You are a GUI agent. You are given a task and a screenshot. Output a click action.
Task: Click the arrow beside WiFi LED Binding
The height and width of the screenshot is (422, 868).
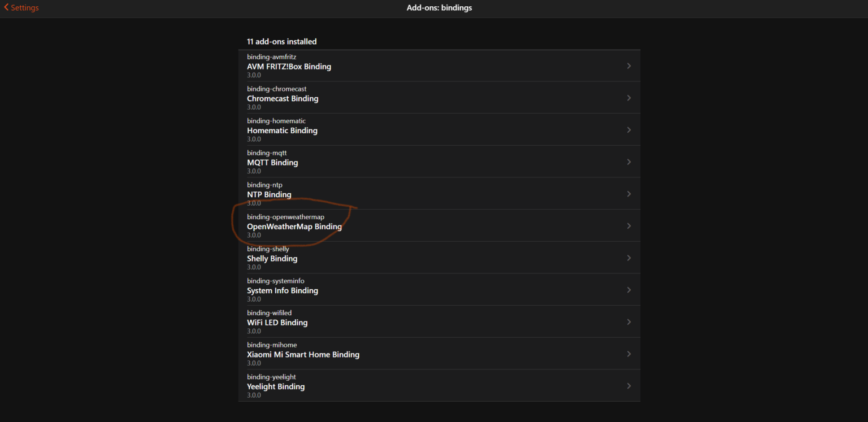tap(629, 322)
